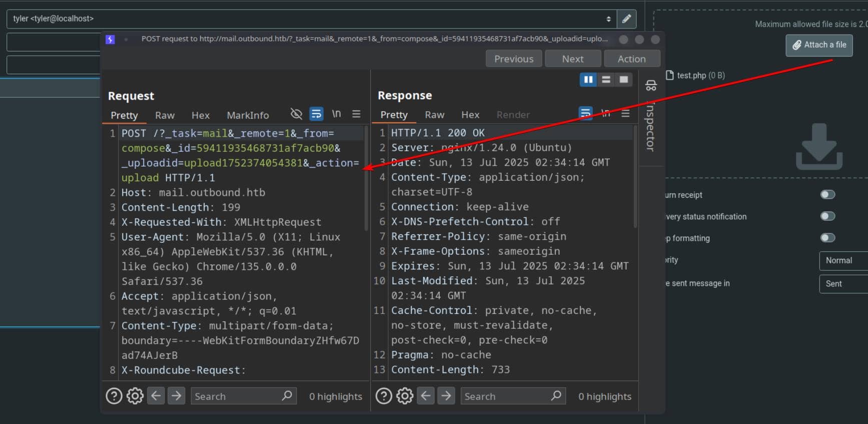This screenshot has width=868, height=424.
Task: Click the Request pane vertical scrollbar
Action: (x=366, y=179)
